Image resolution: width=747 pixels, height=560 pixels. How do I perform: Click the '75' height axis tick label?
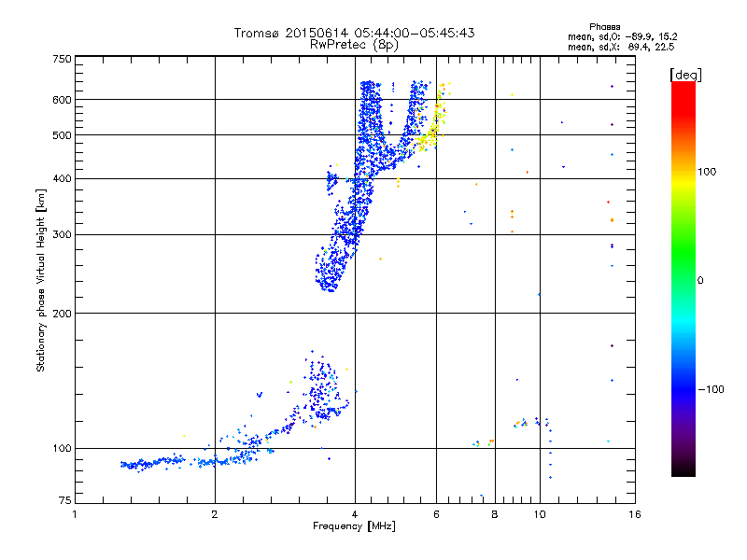click(64, 500)
